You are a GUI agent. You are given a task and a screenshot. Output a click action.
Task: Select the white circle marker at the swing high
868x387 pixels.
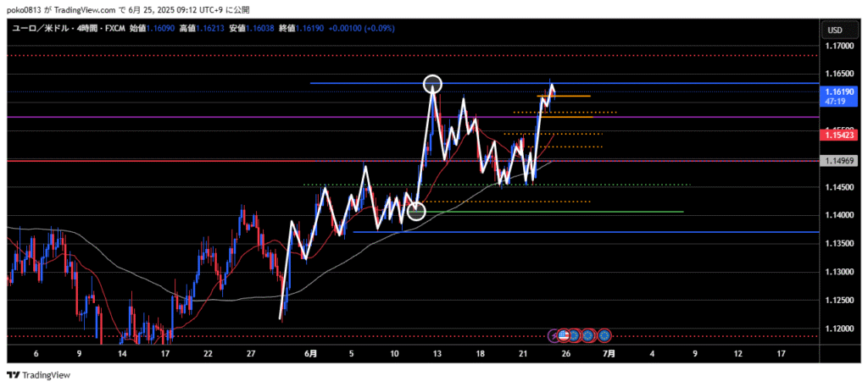tap(433, 83)
